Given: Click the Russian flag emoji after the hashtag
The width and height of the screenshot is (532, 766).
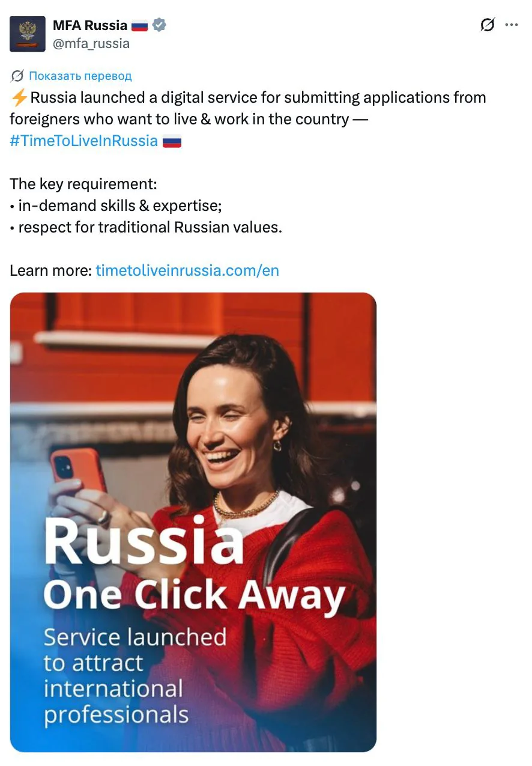Looking at the screenshot, I should [172, 140].
